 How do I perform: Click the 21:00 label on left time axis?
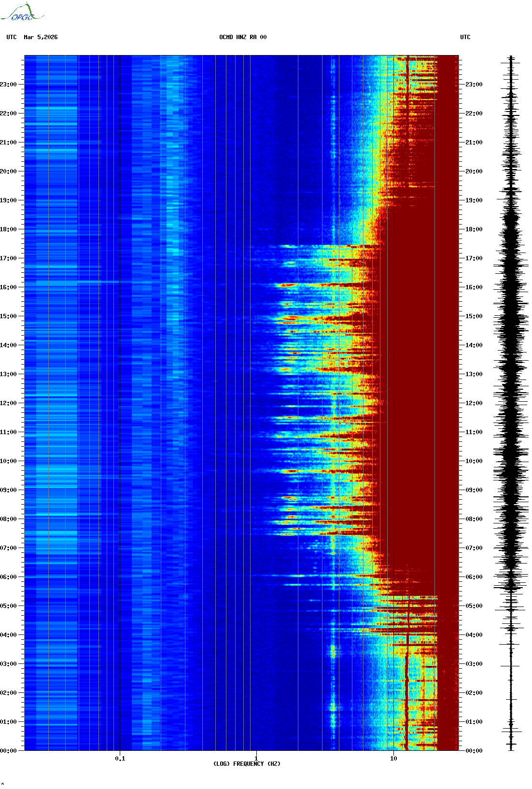coord(8,142)
